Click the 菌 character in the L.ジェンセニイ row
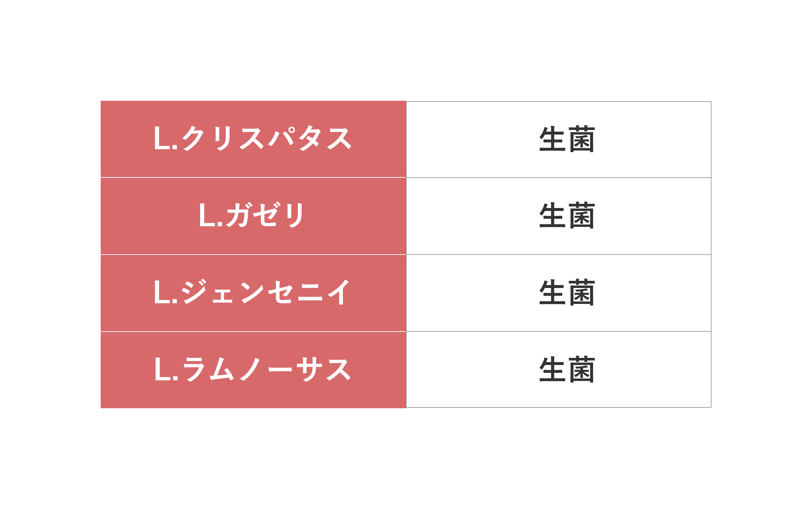 click(x=582, y=292)
